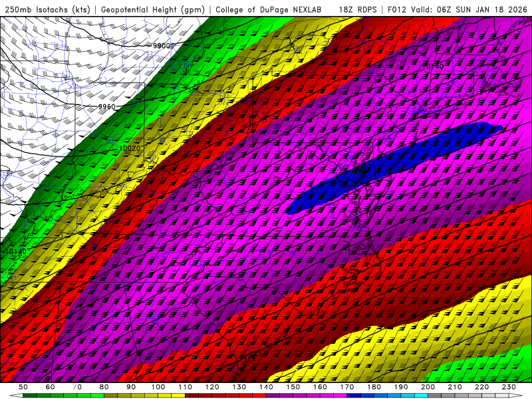Click the colorbar label 80

[x=104, y=387]
